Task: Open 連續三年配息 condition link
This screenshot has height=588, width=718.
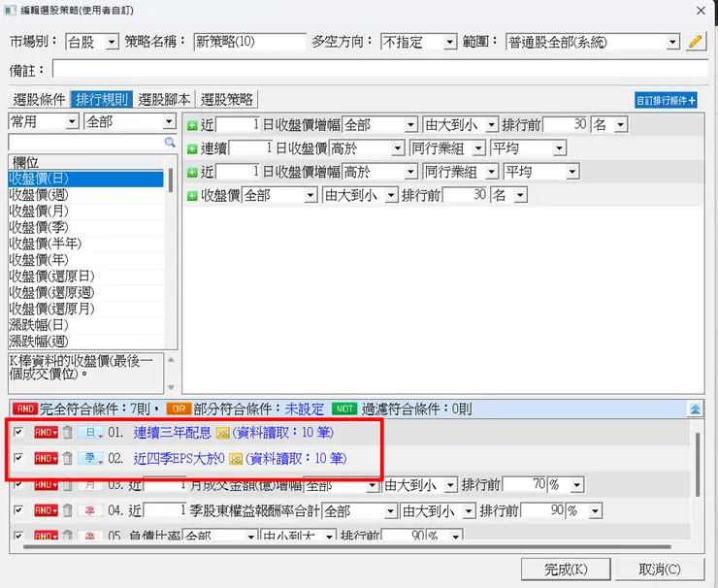Action: coord(172,433)
